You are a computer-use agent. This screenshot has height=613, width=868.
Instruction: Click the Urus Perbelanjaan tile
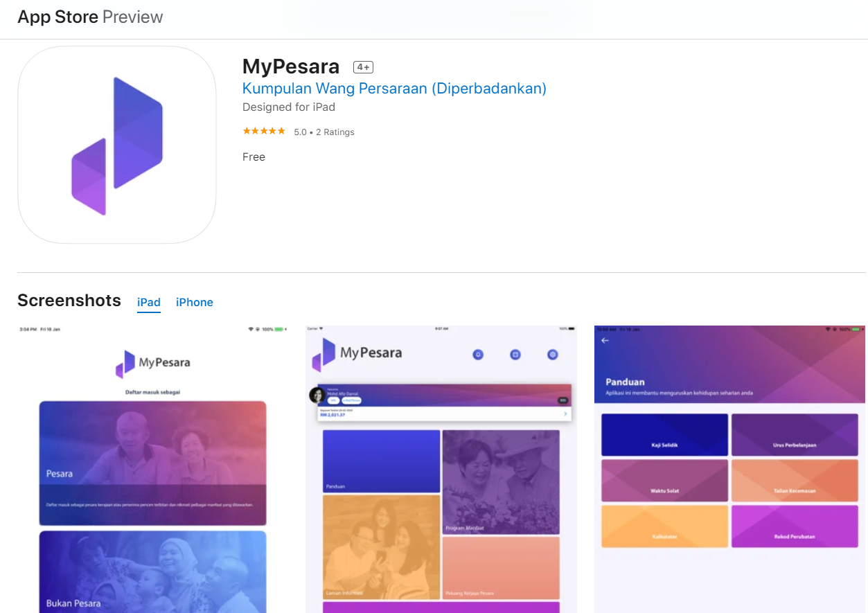[795, 434]
